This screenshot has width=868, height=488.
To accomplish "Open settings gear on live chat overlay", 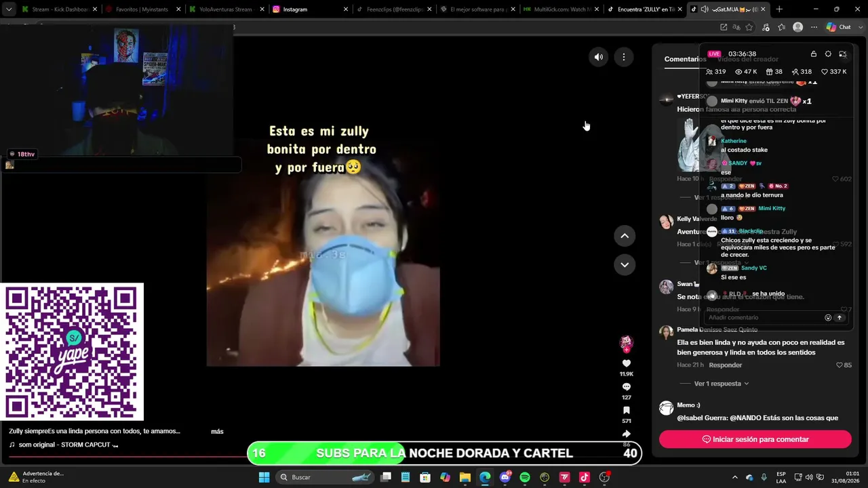I will coord(828,54).
